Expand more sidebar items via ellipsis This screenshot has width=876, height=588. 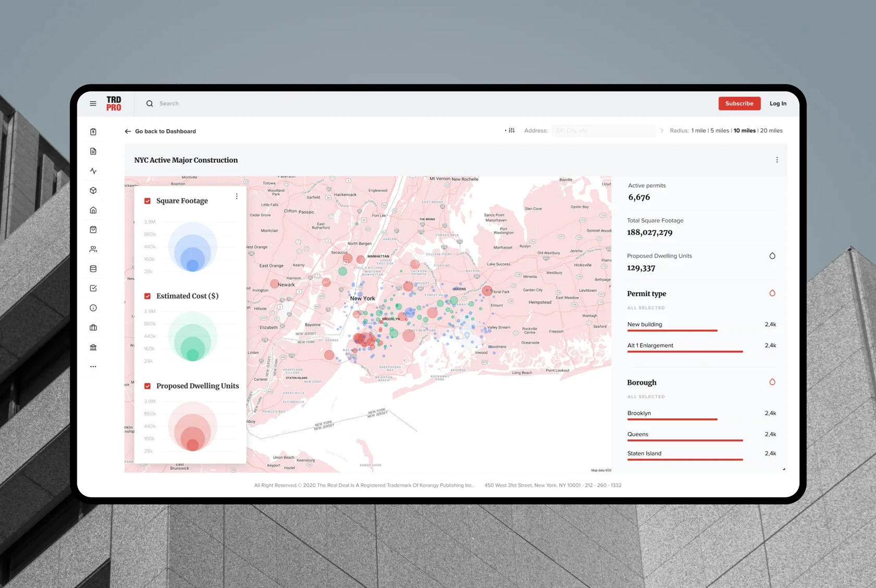pos(93,366)
